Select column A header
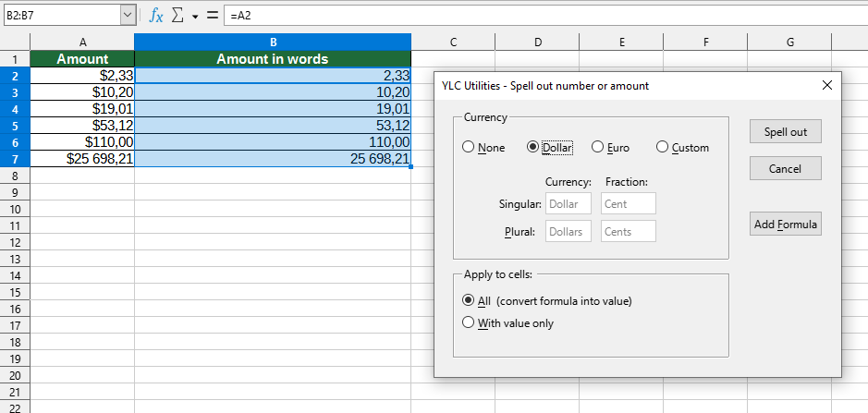Viewport: 868px width, 413px height. point(82,43)
